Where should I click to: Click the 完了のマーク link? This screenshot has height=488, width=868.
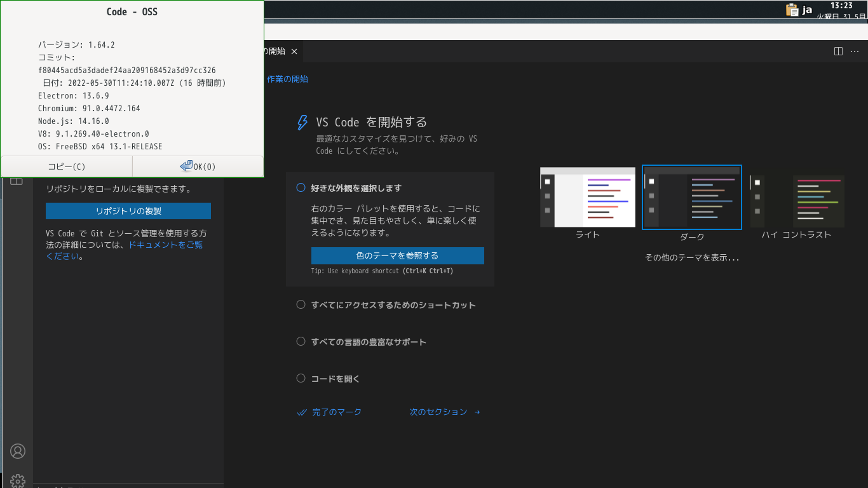coord(329,412)
